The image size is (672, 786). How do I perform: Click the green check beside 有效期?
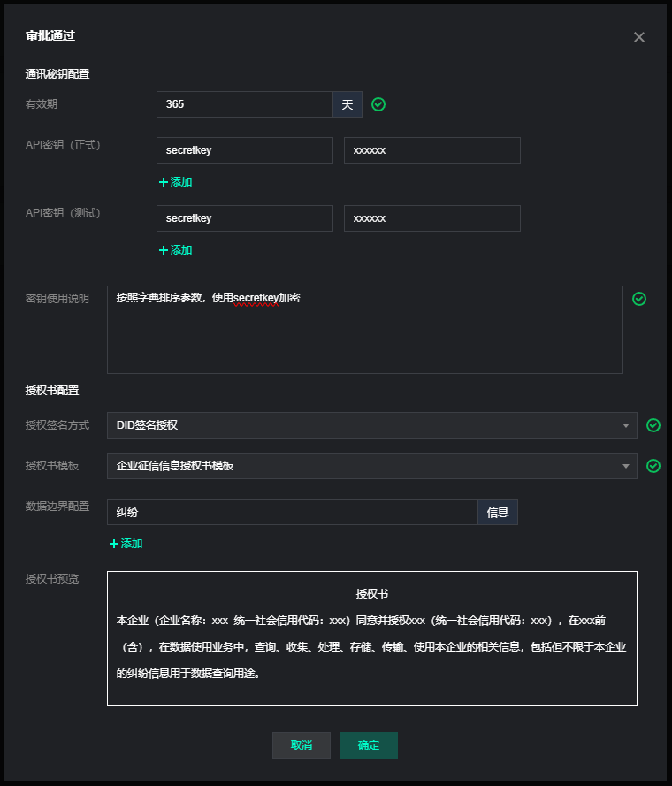click(x=378, y=104)
